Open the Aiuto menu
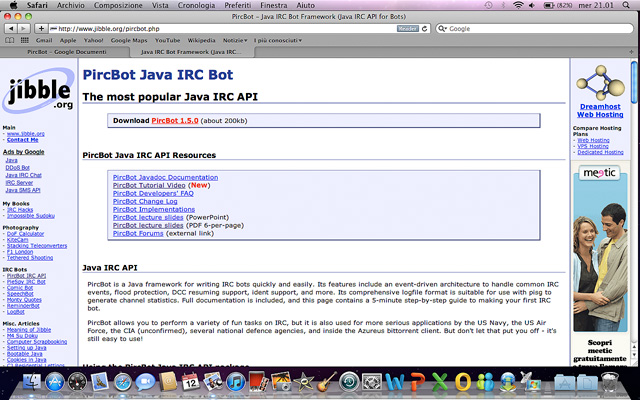Image resolution: width=640 pixels, height=400 pixels. [306, 5]
